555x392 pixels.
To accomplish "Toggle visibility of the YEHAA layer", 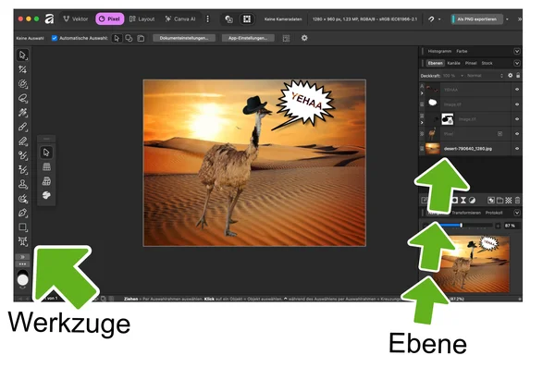I will tap(517, 90).
